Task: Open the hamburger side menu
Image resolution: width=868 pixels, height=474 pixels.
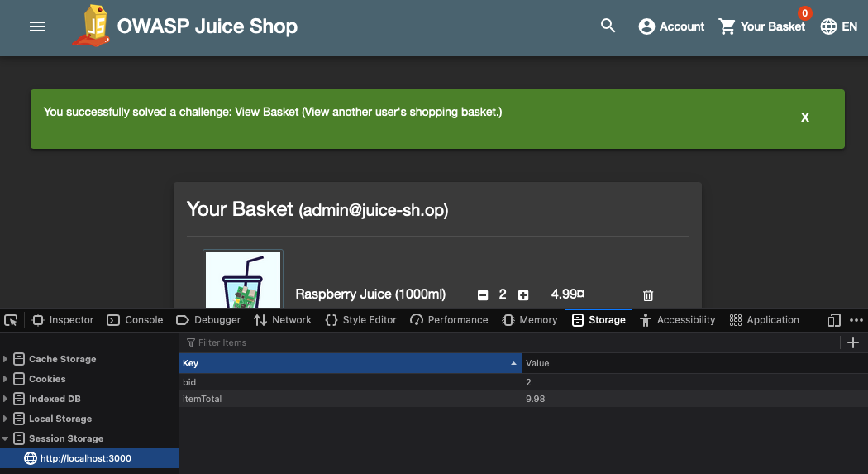Action: pyautogui.click(x=37, y=26)
